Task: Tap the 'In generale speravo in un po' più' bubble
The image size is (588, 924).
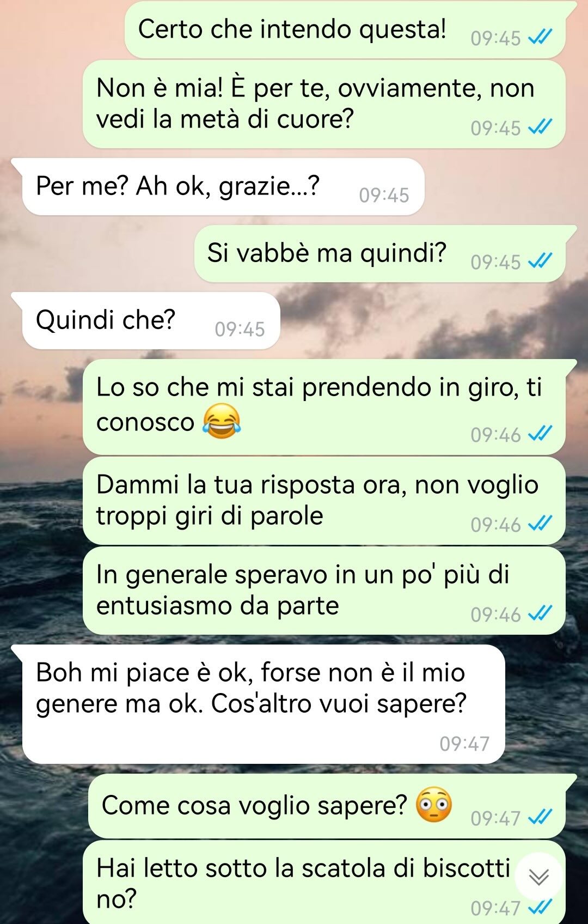Action: tap(324, 591)
